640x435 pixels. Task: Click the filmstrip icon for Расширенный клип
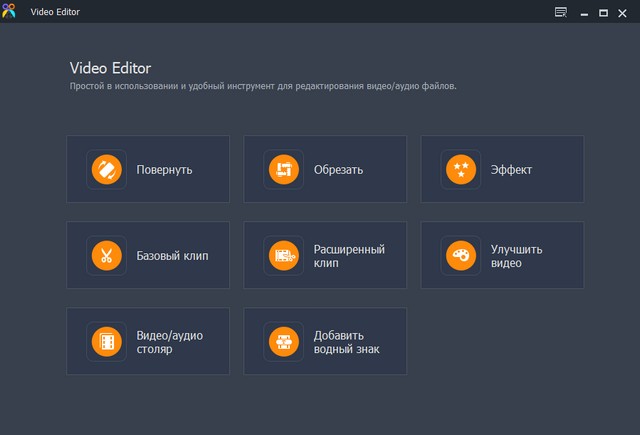pos(284,255)
